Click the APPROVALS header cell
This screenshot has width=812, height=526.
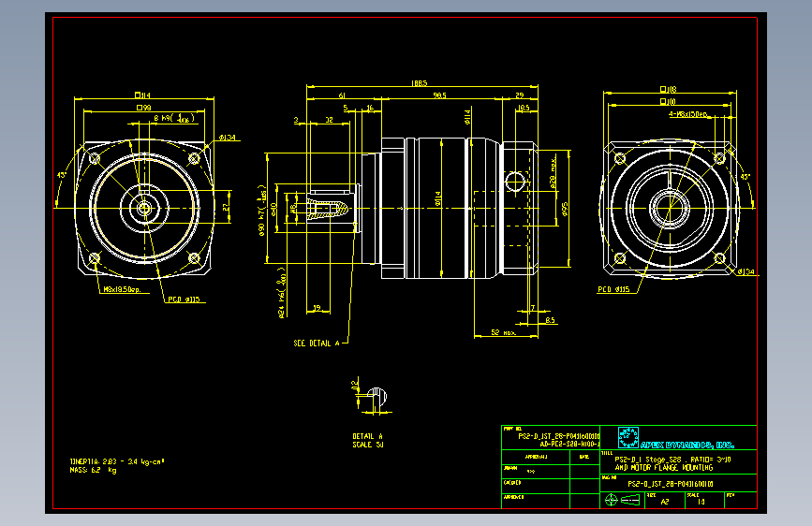click(x=536, y=457)
